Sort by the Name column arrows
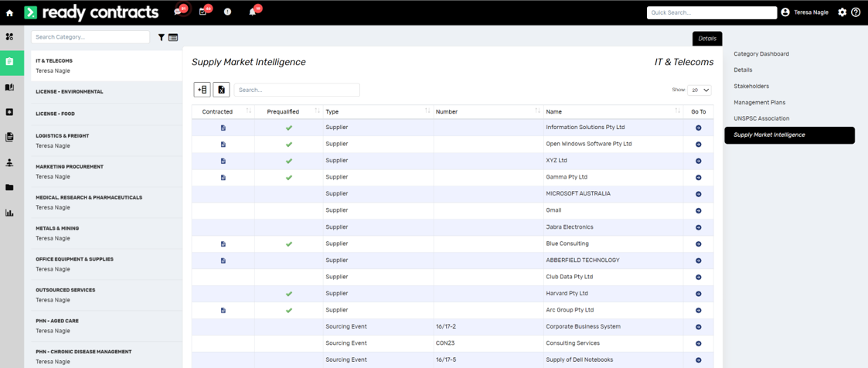868x368 pixels. tap(678, 111)
